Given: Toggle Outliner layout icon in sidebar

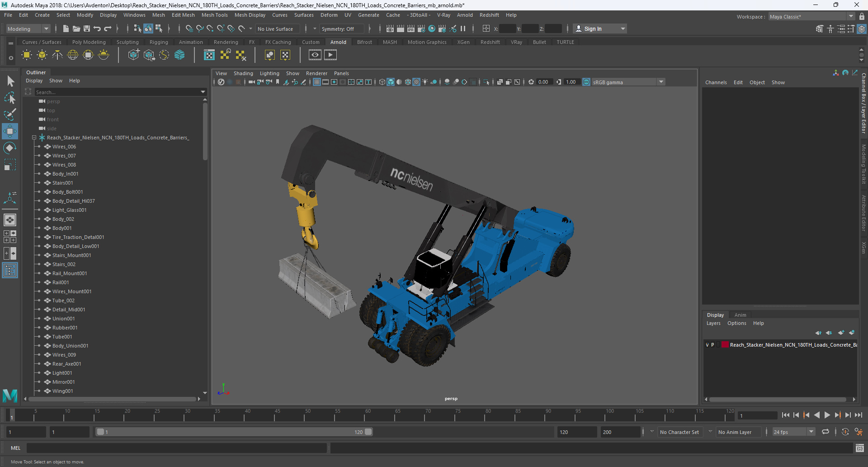Looking at the screenshot, I should [10, 271].
